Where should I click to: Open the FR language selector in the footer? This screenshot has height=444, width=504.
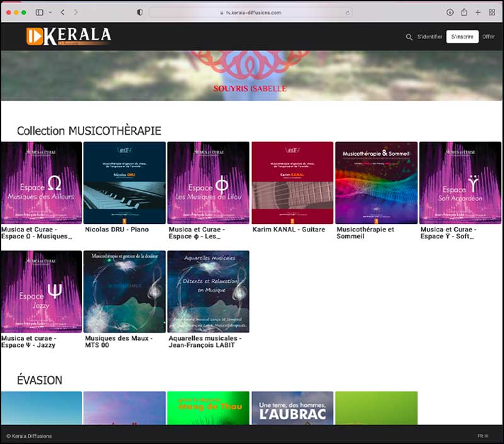pos(483,436)
